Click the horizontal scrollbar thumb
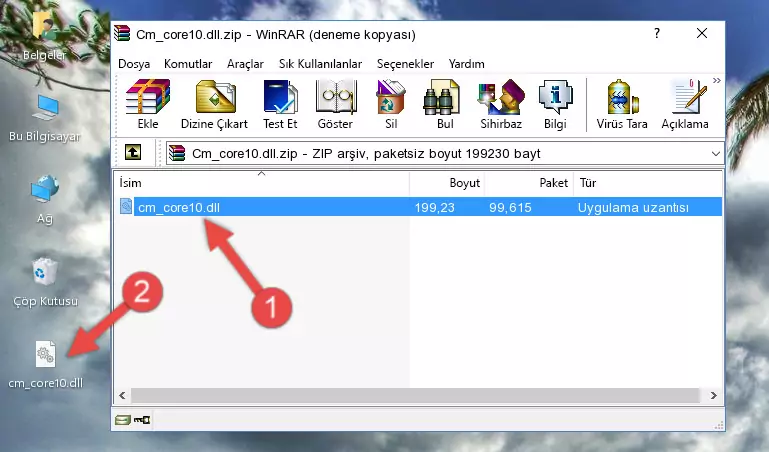769x452 pixels. (x=415, y=395)
